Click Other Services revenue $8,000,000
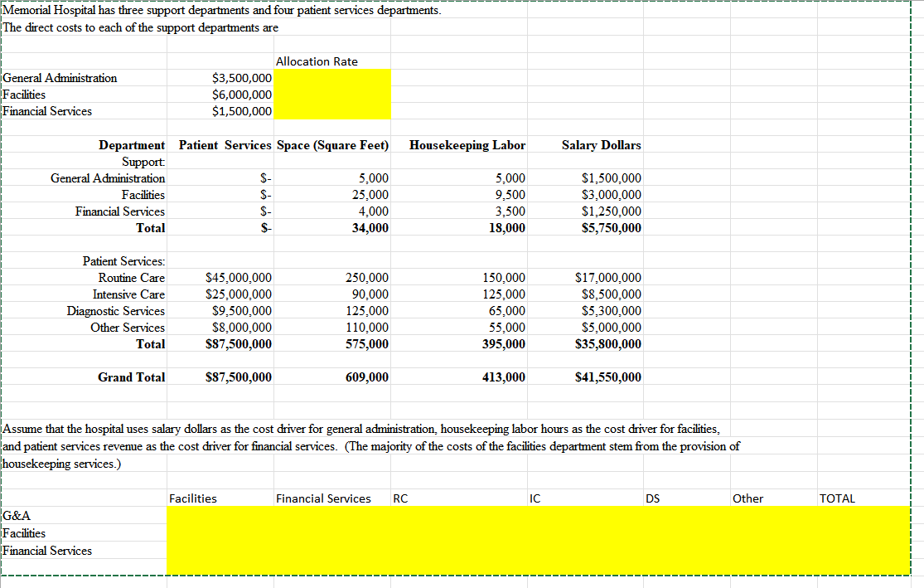 point(242,328)
